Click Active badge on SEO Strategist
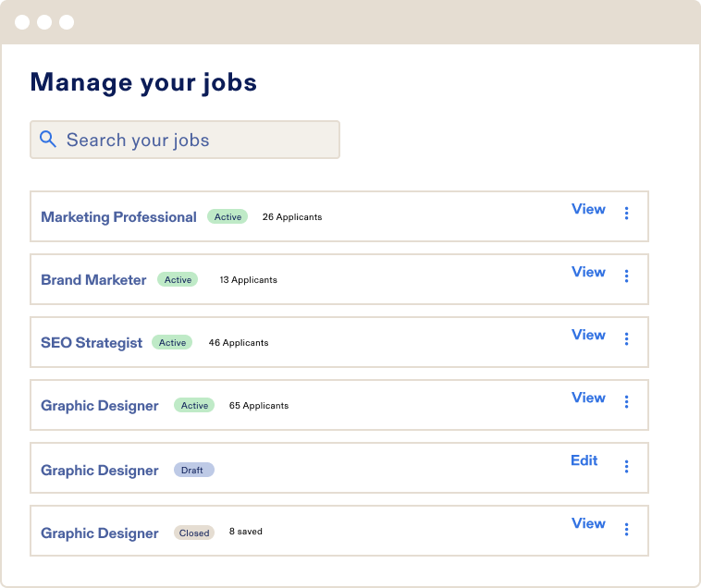Screen dimensions: 701x588 tap(172, 343)
